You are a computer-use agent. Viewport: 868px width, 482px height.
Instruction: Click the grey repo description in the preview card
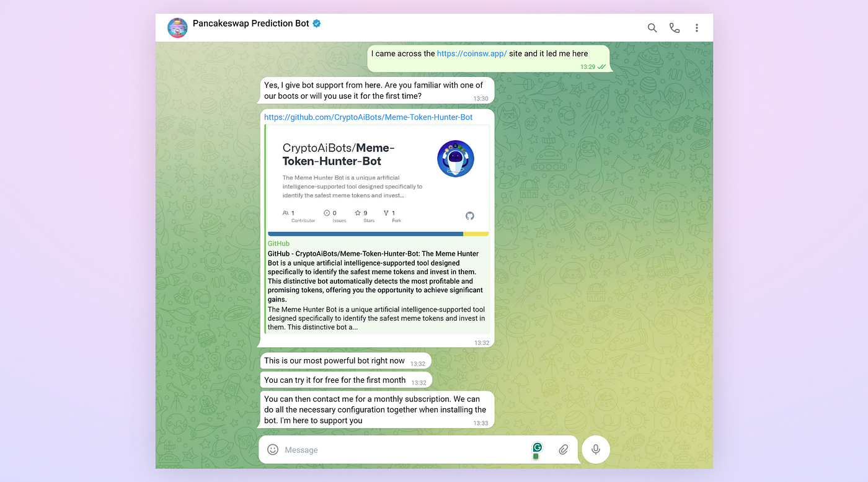(352, 187)
